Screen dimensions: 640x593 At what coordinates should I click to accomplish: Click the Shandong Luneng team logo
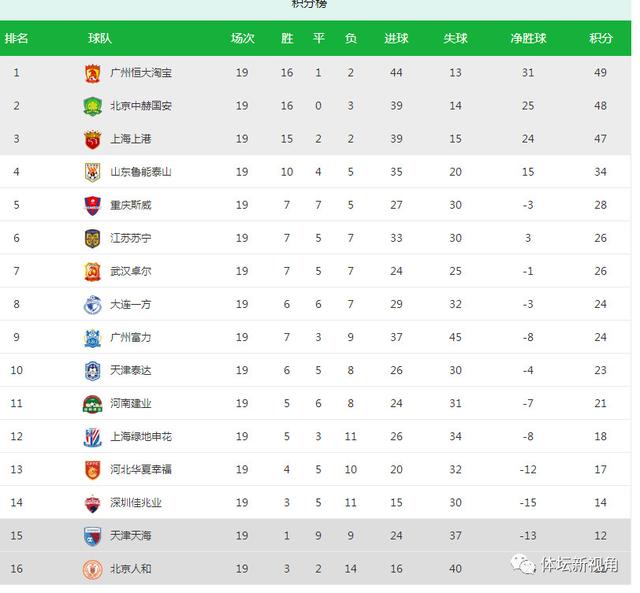click(92, 172)
